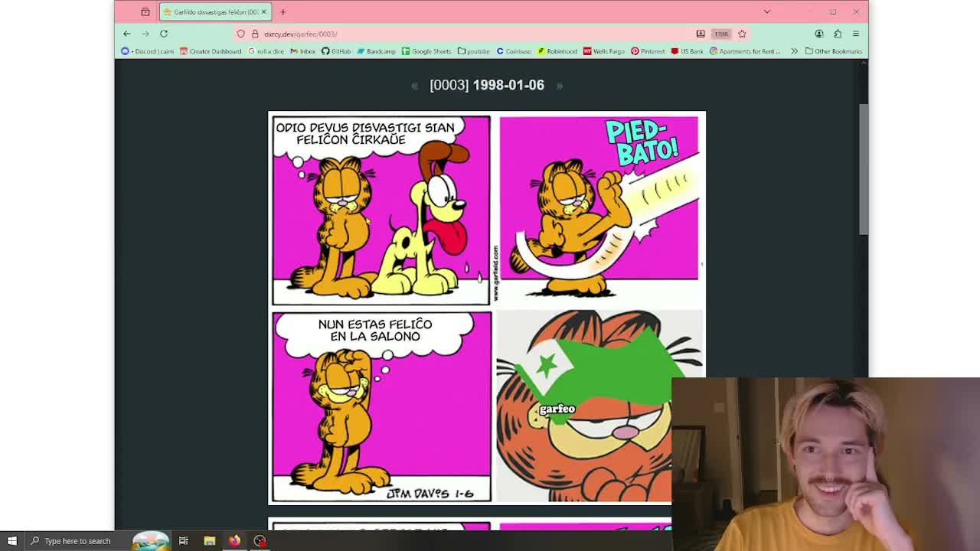Open the Firefox View icon
The width and height of the screenshot is (980, 551).
pos(145,12)
